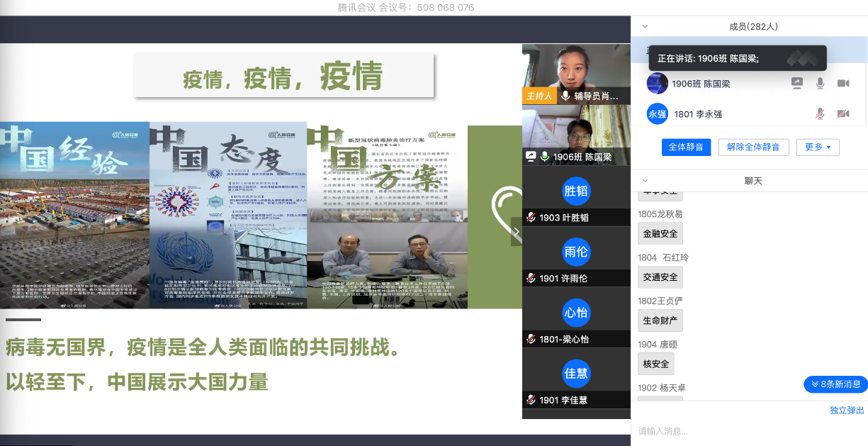Image resolution: width=868 pixels, height=446 pixels.
Task: Click the muted mic icon on 1901 李佳慧 tile
Action: coord(531,401)
